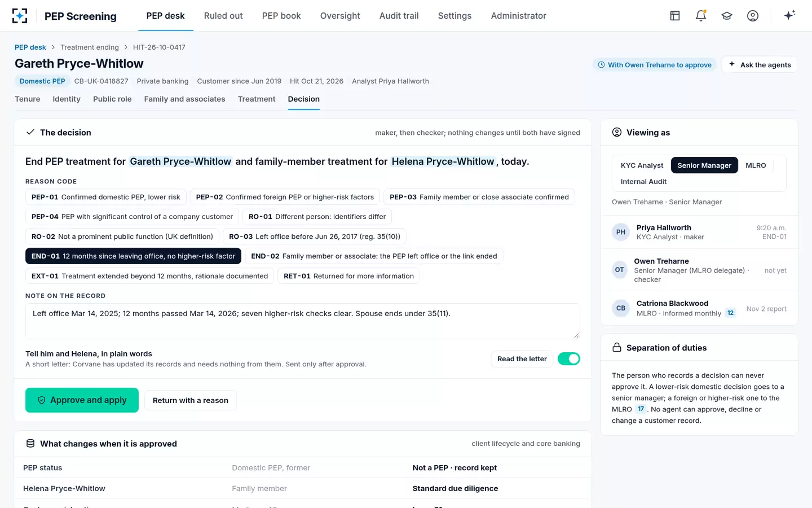Select reason code RO-02 Not a prominent public function
Screen dimensions: 812x508
(122, 237)
